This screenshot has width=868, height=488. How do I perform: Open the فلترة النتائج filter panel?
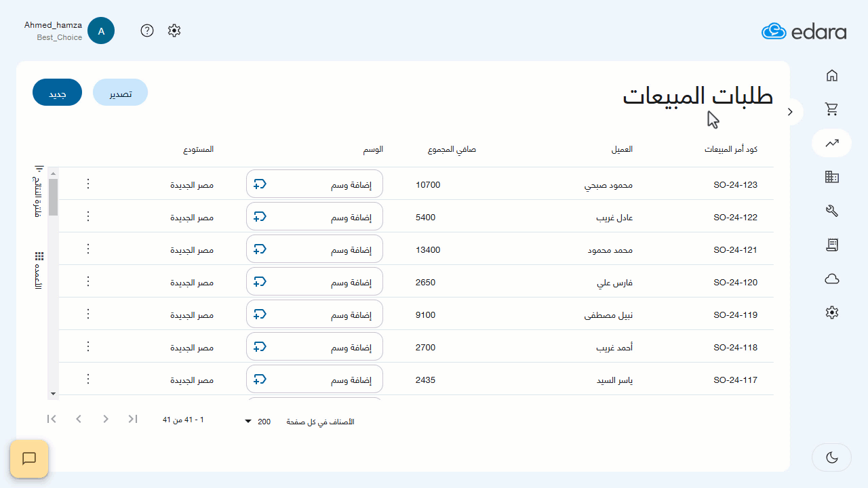point(39,192)
